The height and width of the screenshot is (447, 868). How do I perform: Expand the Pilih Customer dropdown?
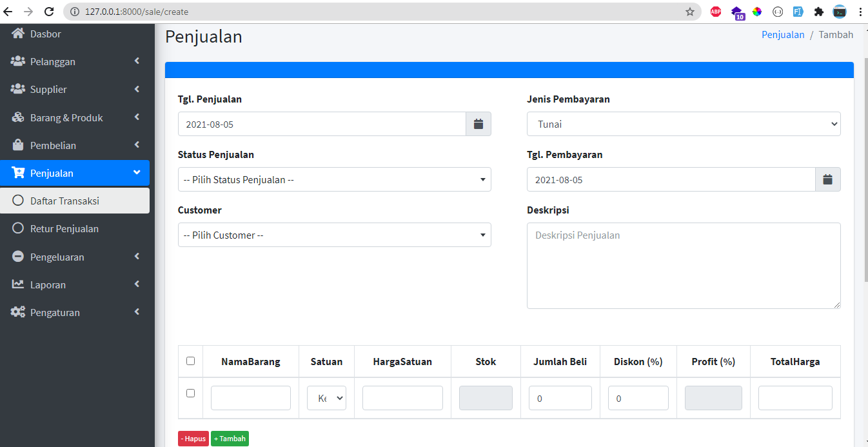click(x=334, y=235)
